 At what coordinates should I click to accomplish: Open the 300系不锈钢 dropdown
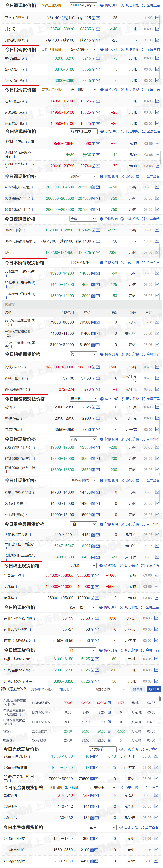point(83,263)
